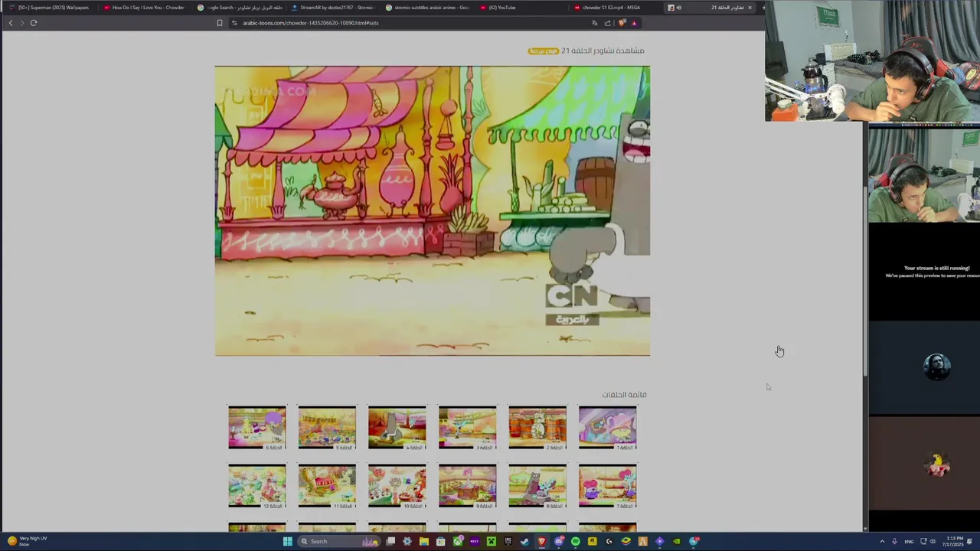Screen dimensions: 980x551
Task: Launch Settings gear from the taskbar
Action: (x=407, y=541)
